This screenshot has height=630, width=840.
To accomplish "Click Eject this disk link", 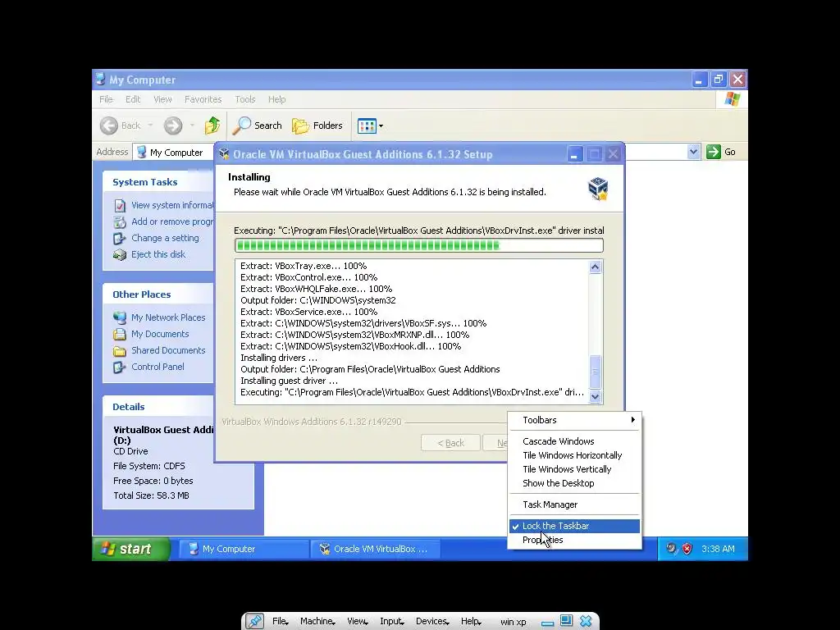I will 158,254.
